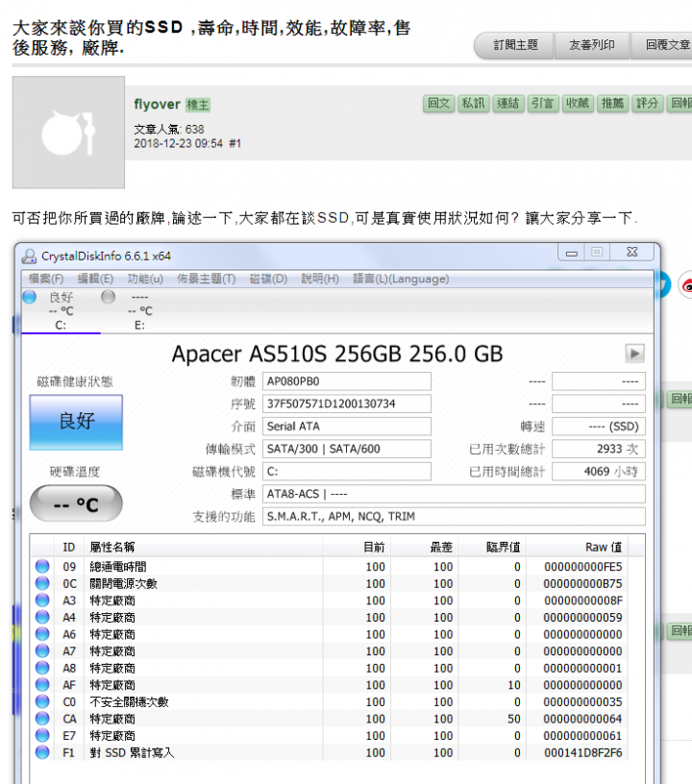The image size is (692, 784).
Task: Click the status orb for attribute A6
Action: click(42, 634)
